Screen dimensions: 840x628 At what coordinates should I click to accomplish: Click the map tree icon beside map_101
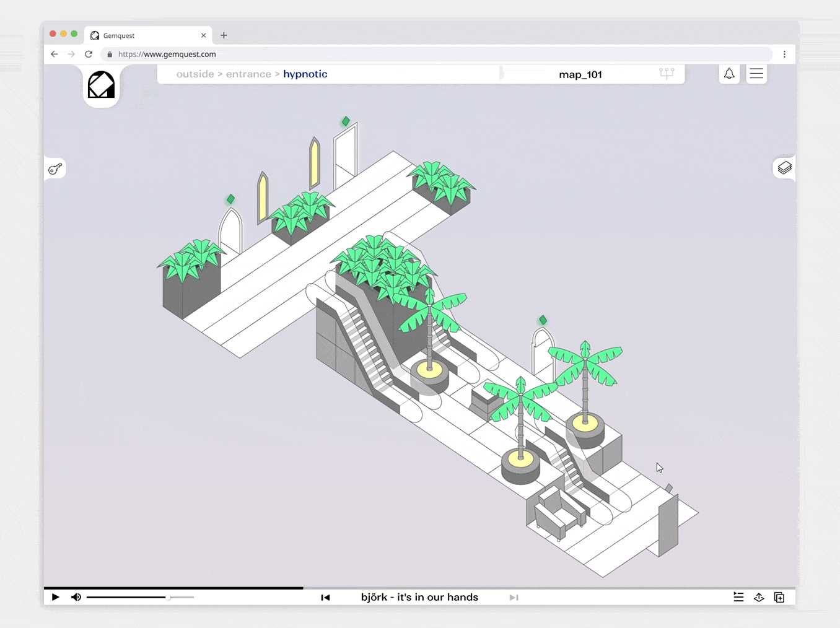667,74
